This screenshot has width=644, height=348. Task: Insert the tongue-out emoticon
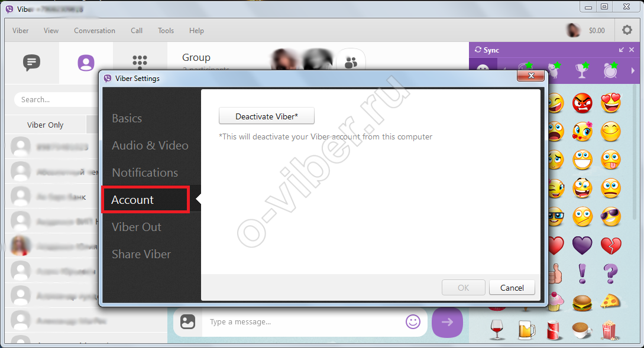(611, 160)
